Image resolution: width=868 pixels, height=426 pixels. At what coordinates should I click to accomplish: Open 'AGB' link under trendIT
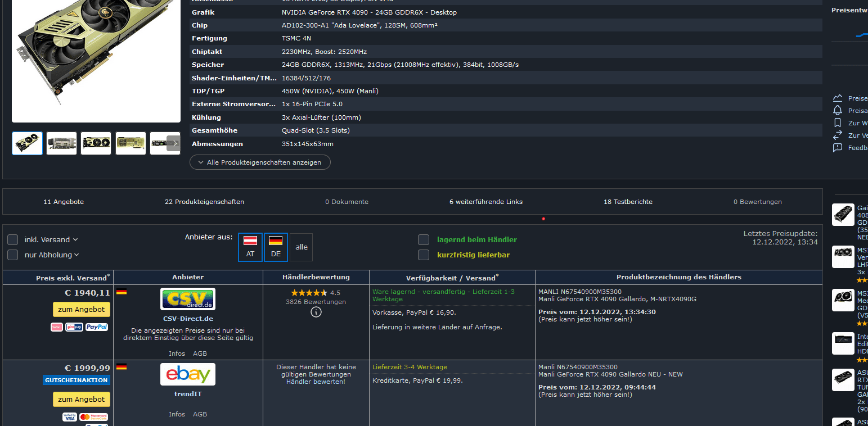point(200,414)
